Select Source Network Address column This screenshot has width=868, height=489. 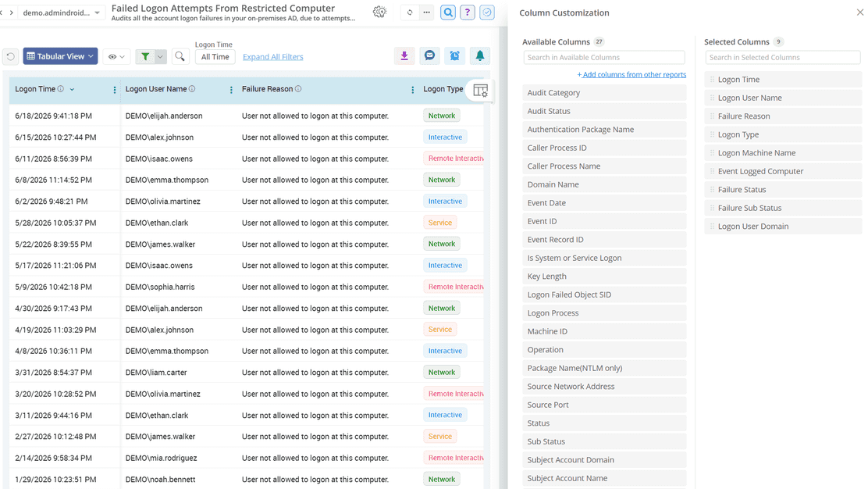[x=604, y=386]
